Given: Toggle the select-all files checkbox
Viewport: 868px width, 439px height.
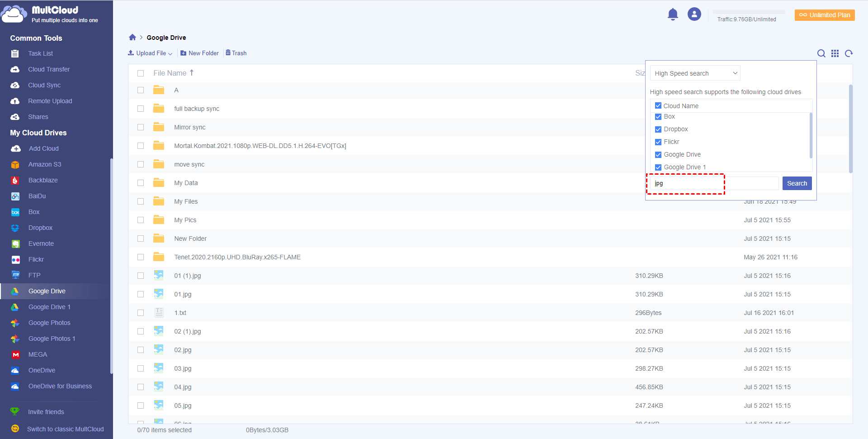Looking at the screenshot, I should 141,73.
